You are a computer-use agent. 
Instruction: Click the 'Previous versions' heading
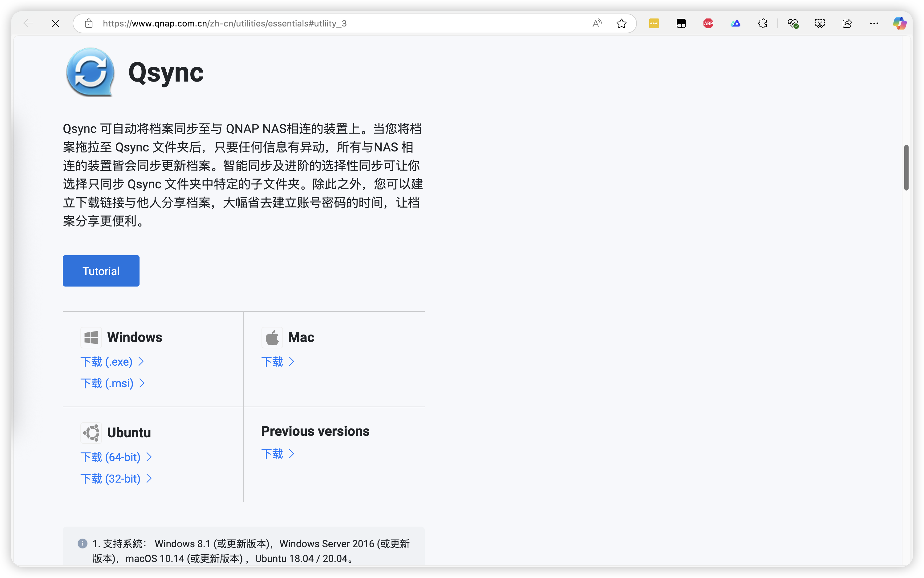pyautogui.click(x=315, y=431)
